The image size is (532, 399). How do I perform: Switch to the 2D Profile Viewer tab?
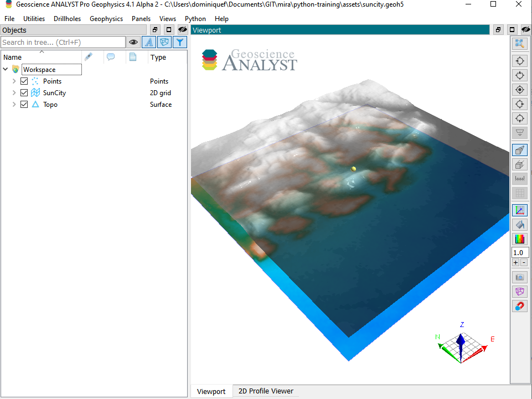click(x=266, y=391)
